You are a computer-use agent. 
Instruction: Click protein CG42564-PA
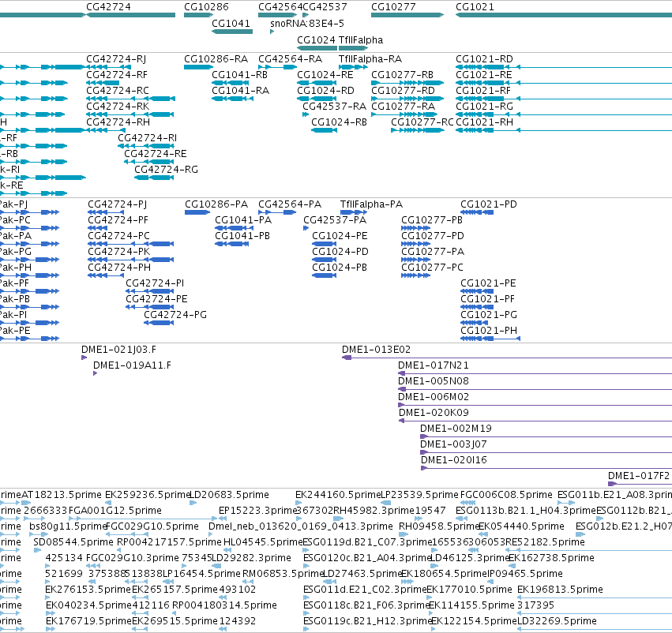tap(290, 204)
